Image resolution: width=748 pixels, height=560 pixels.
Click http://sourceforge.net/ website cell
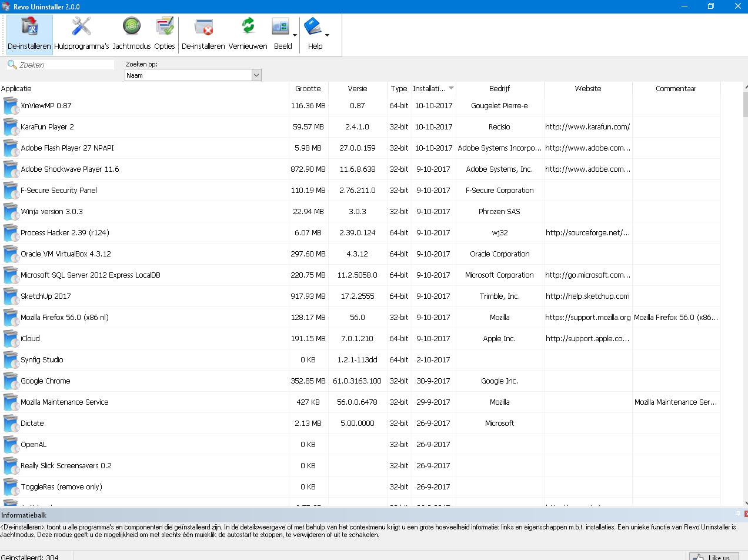click(587, 232)
